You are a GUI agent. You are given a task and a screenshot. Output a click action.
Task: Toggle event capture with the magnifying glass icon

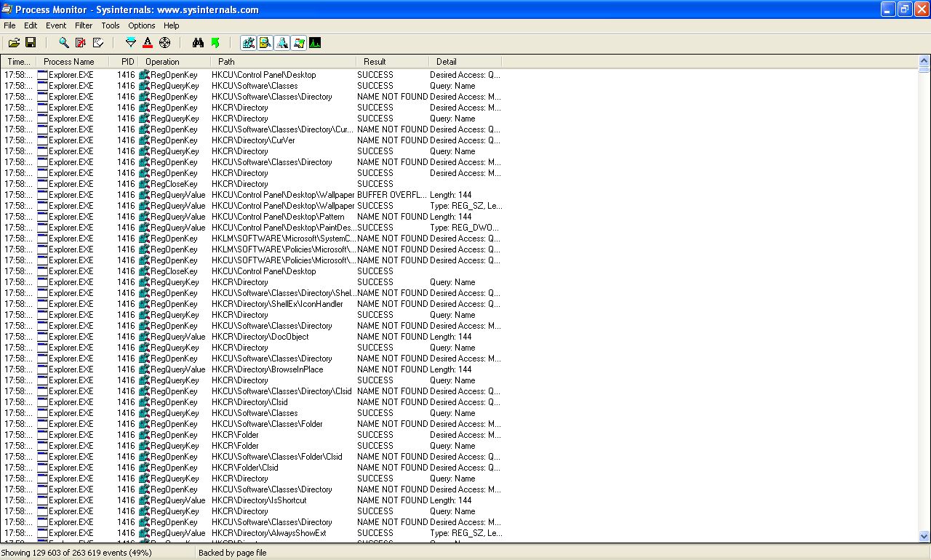(63, 42)
